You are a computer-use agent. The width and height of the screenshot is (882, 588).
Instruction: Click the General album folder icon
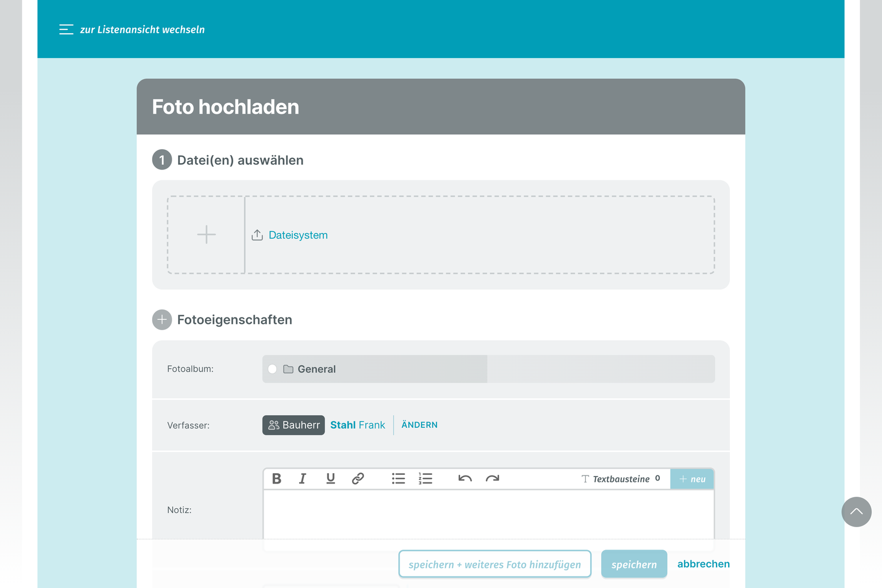288,369
